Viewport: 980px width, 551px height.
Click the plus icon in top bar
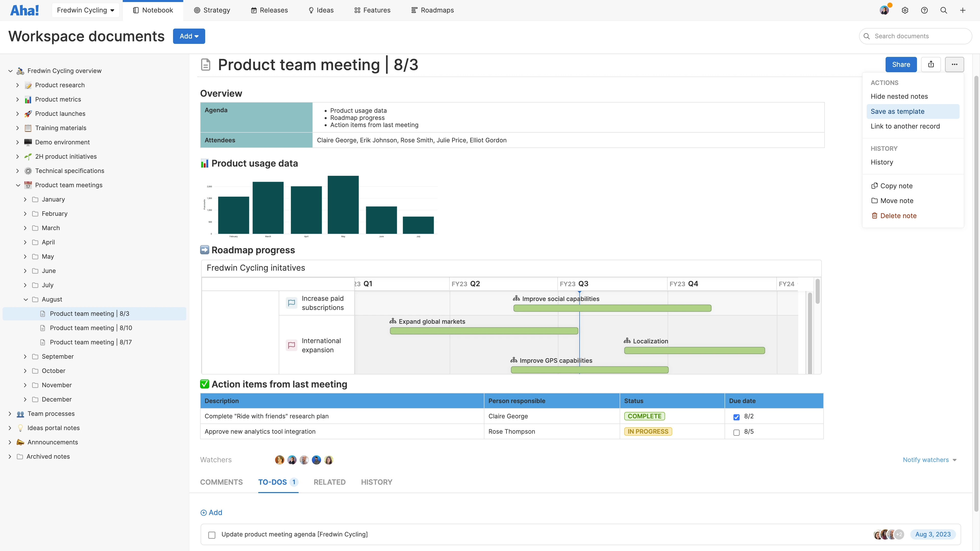[x=962, y=10]
